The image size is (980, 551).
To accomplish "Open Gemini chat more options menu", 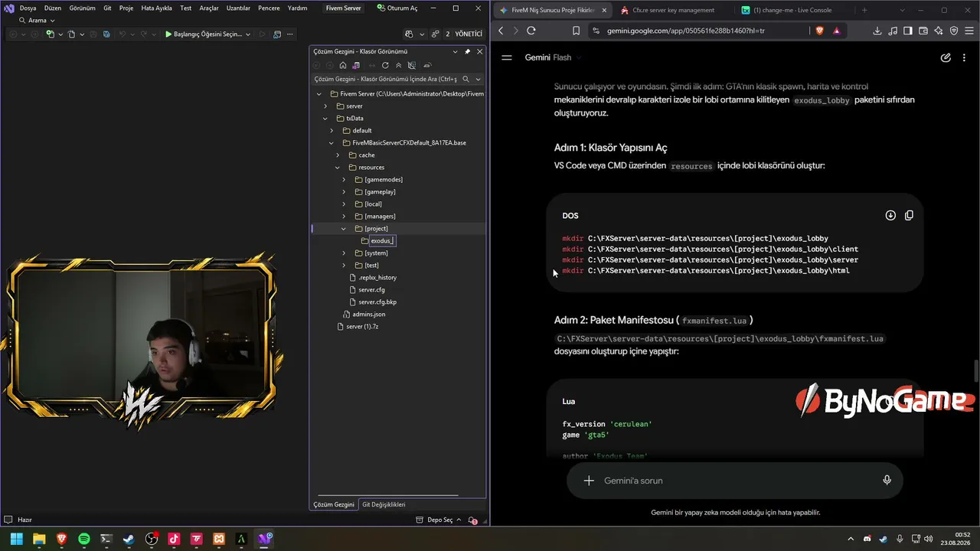I will click(963, 57).
